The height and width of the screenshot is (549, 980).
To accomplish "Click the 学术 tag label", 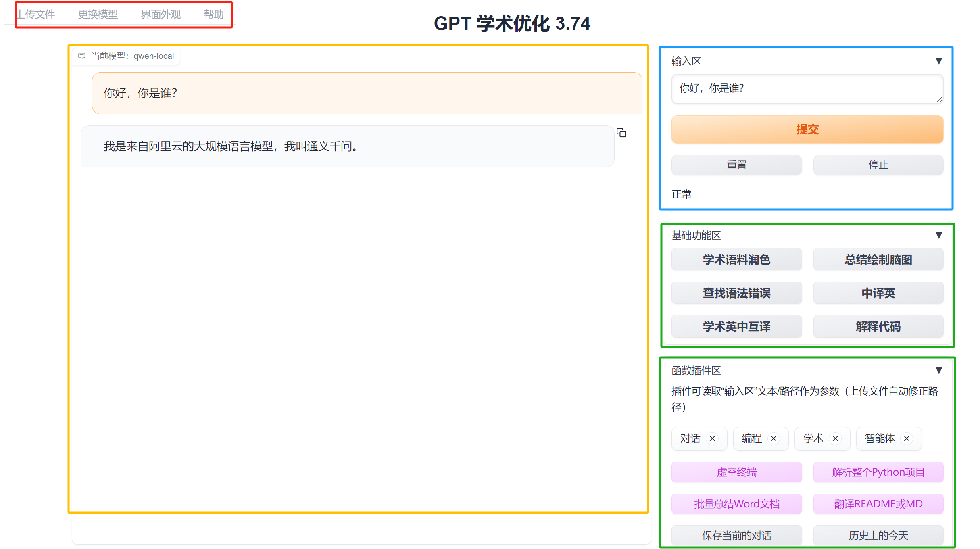I will (x=813, y=438).
